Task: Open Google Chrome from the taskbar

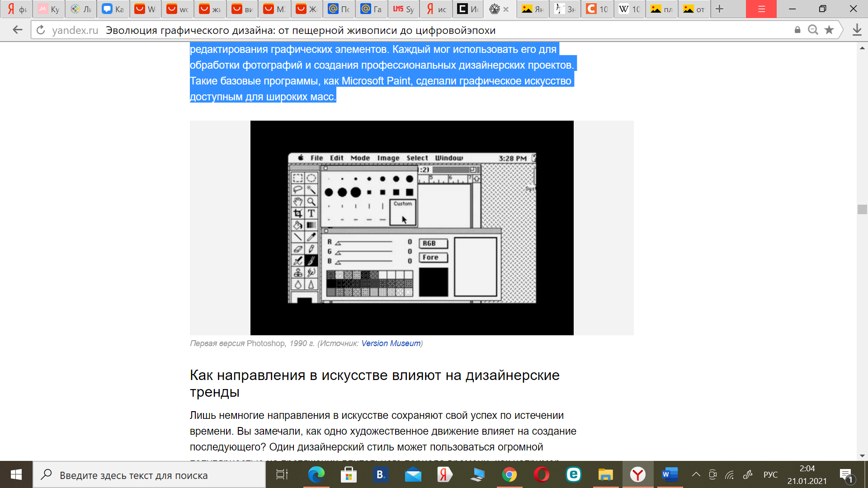Action: tap(509, 474)
